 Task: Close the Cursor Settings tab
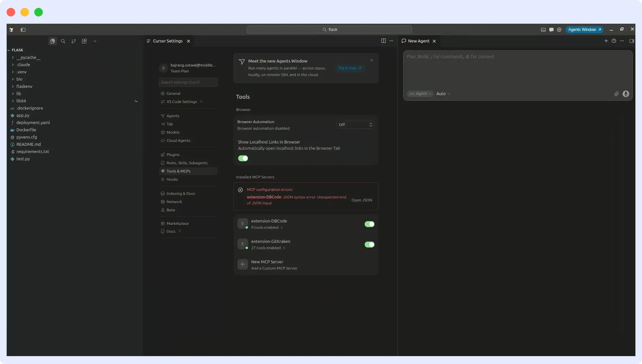click(188, 41)
